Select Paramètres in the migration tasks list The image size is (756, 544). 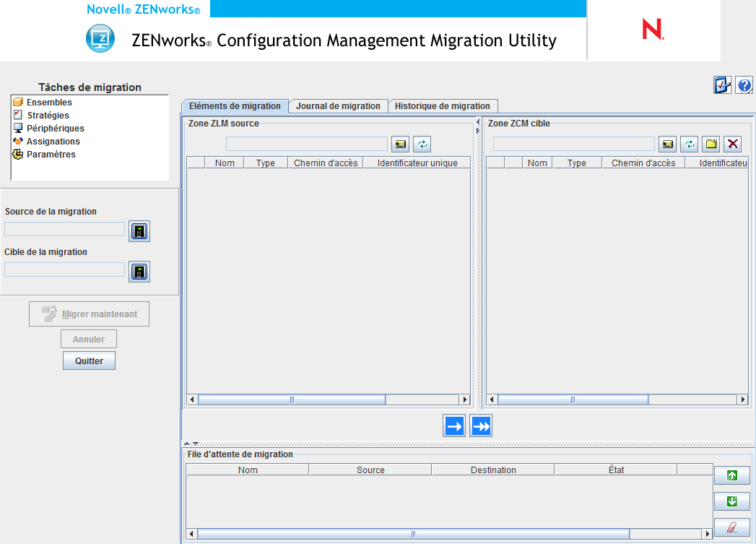click(x=48, y=154)
